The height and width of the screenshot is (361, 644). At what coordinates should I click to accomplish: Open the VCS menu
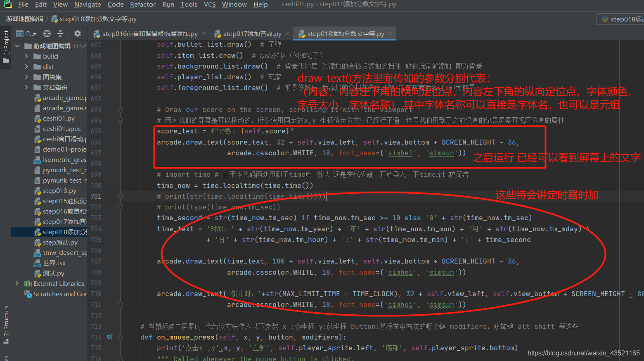click(x=210, y=5)
